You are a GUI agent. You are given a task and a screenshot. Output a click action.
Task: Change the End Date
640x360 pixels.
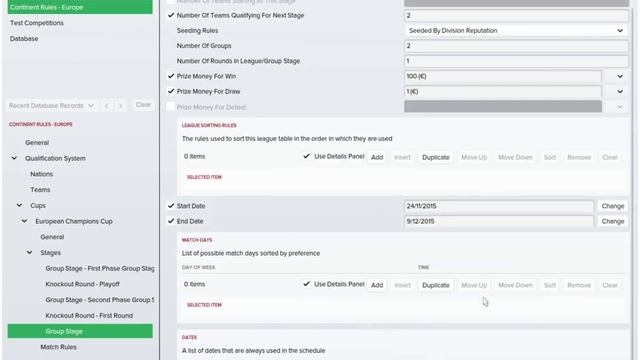click(x=613, y=221)
